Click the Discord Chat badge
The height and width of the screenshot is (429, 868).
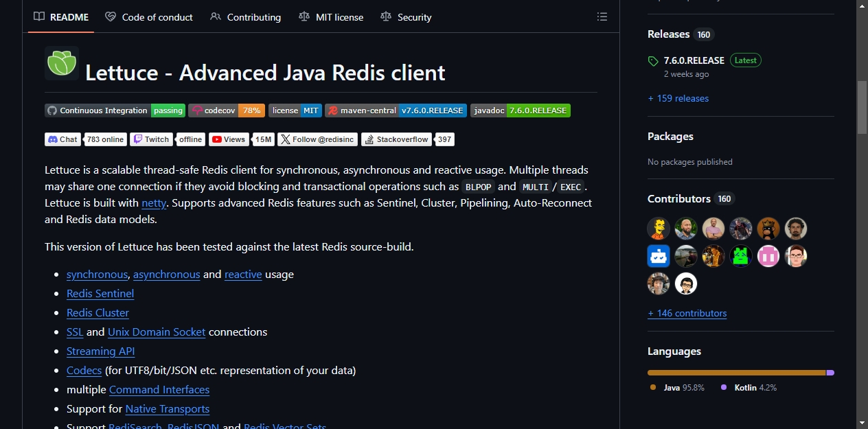[62, 139]
